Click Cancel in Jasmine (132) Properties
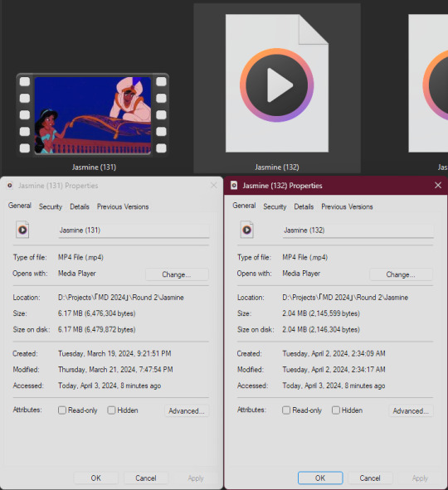 (370, 478)
